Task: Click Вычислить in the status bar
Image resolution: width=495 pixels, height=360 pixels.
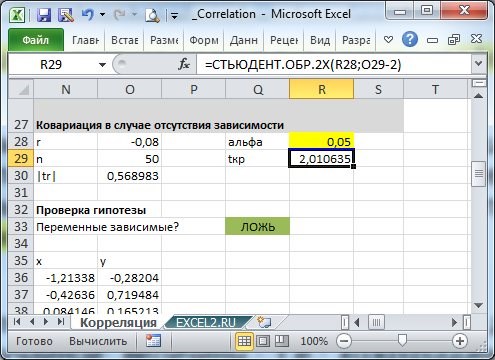Action: click(98, 341)
